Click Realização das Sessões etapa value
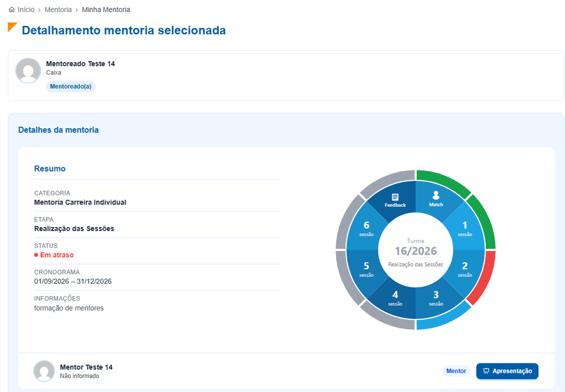 pos(74,228)
